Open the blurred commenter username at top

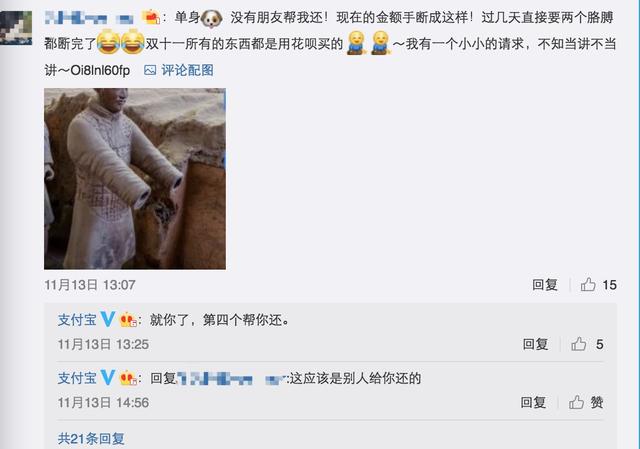click(x=89, y=18)
